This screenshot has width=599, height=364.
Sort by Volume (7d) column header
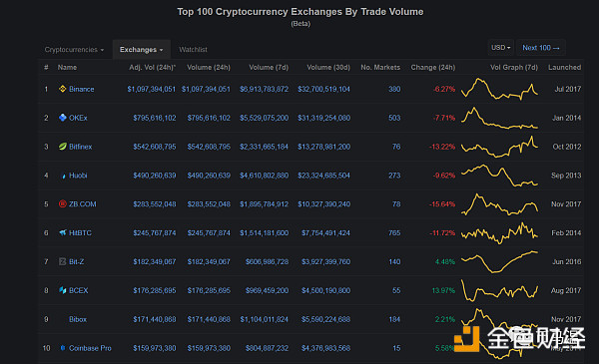point(269,68)
